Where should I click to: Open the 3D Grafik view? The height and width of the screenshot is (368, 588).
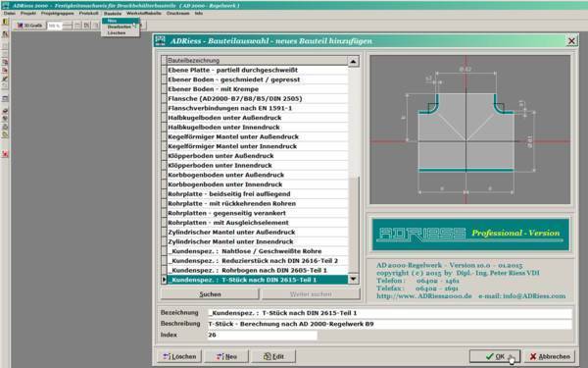coord(29,26)
